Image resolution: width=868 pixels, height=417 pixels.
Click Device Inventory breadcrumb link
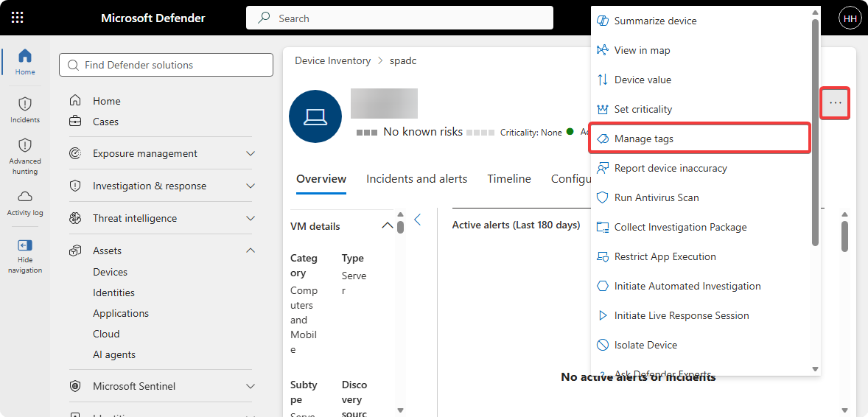333,61
